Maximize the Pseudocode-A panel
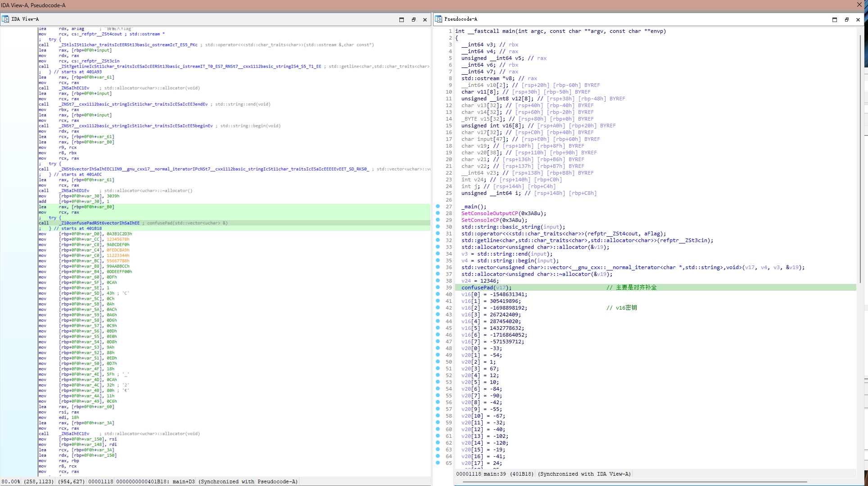868x486 pixels. pyautogui.click(x=835, y=19)
